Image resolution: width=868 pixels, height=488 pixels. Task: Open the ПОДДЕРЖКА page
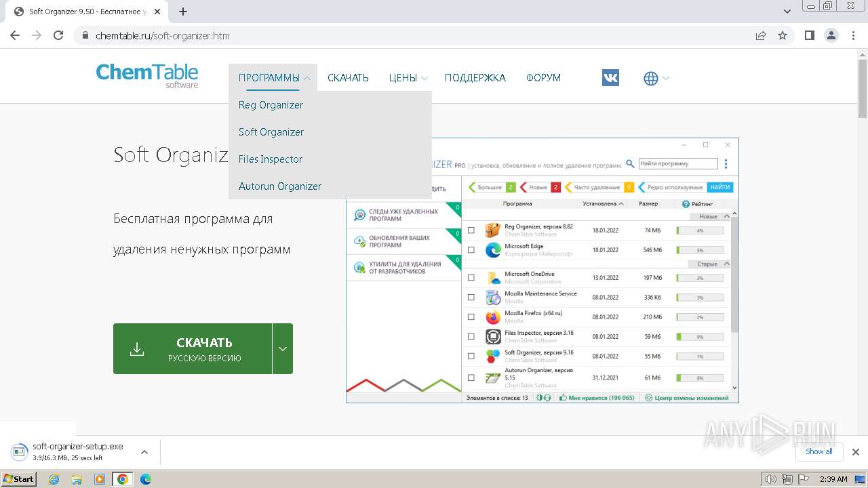(x=475, y=78)
